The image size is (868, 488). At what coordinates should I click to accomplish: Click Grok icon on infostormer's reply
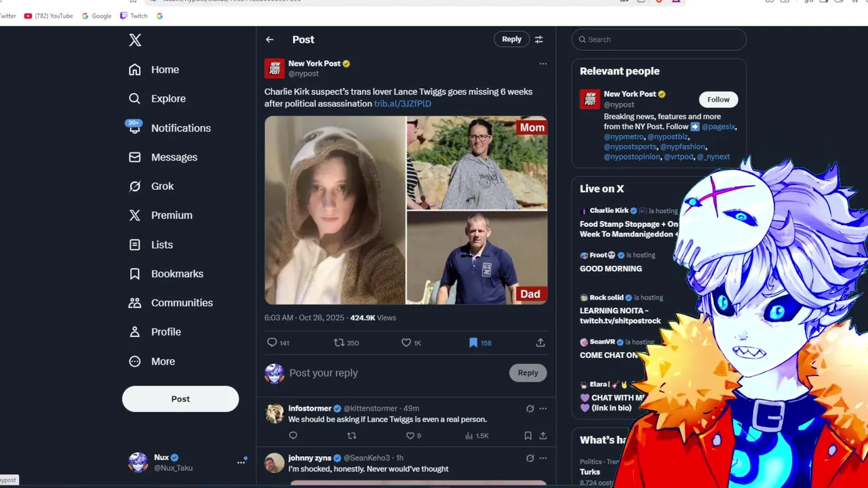pyautogui.click(x=530, y=409)
